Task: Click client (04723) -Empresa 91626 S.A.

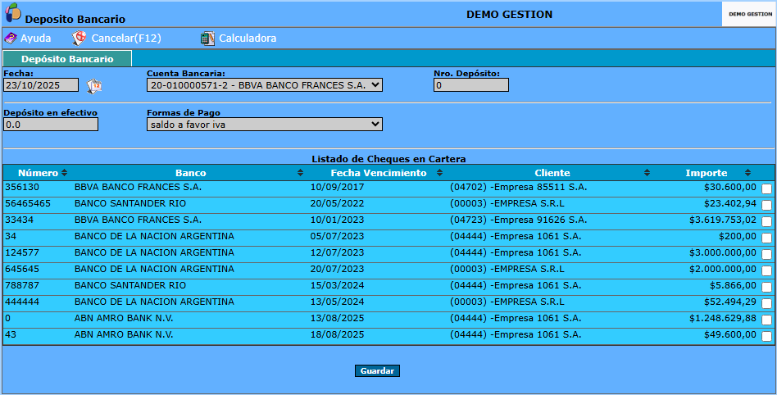Action: coord(518,220)
